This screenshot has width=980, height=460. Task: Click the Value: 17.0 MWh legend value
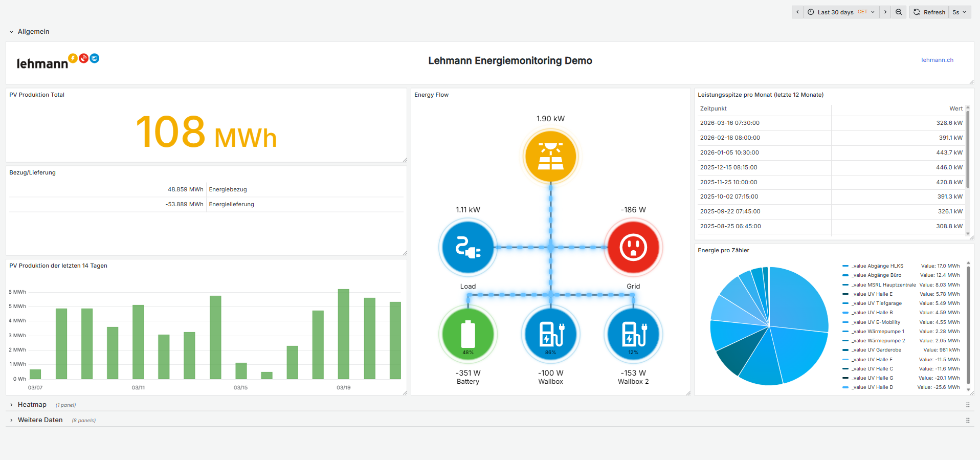(x=940, y=266)
